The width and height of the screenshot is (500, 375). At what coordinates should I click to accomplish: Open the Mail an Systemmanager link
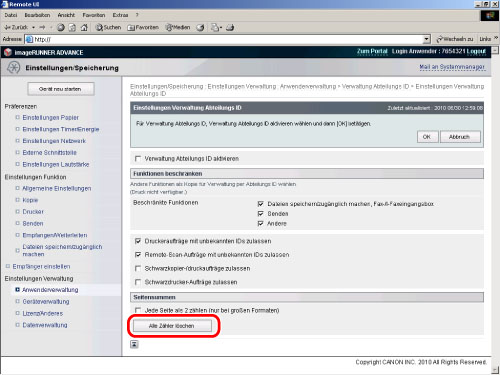tap(452, 67)
